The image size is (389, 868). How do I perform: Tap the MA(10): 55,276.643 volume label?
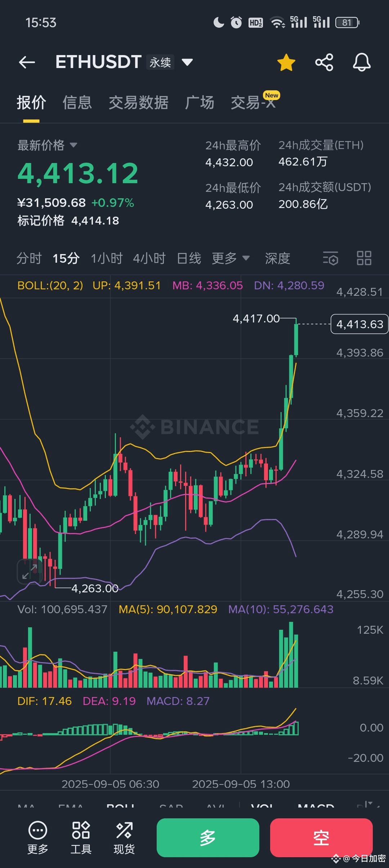(281, 609)
